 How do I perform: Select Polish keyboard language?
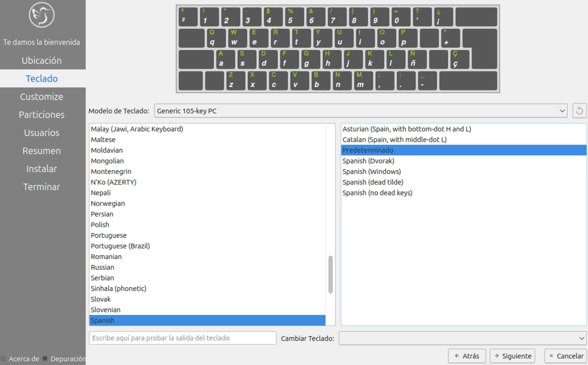[207, 225]
